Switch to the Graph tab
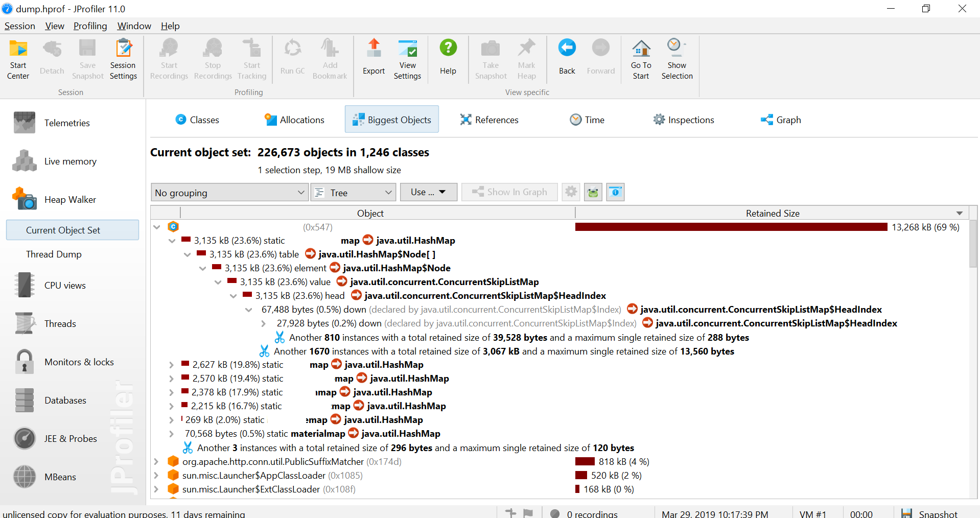 click(781, 120)
